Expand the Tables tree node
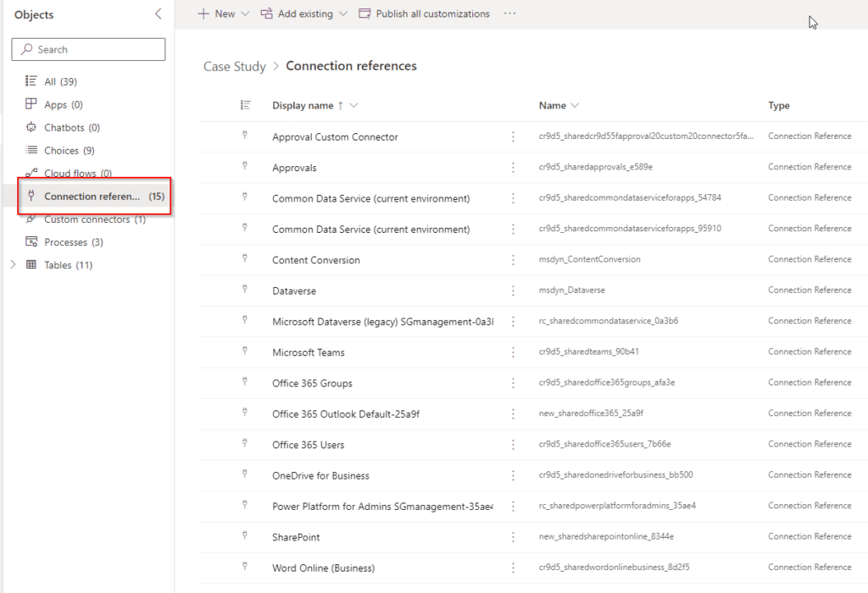Screen dimensions: 868x593 coord(14,264)
